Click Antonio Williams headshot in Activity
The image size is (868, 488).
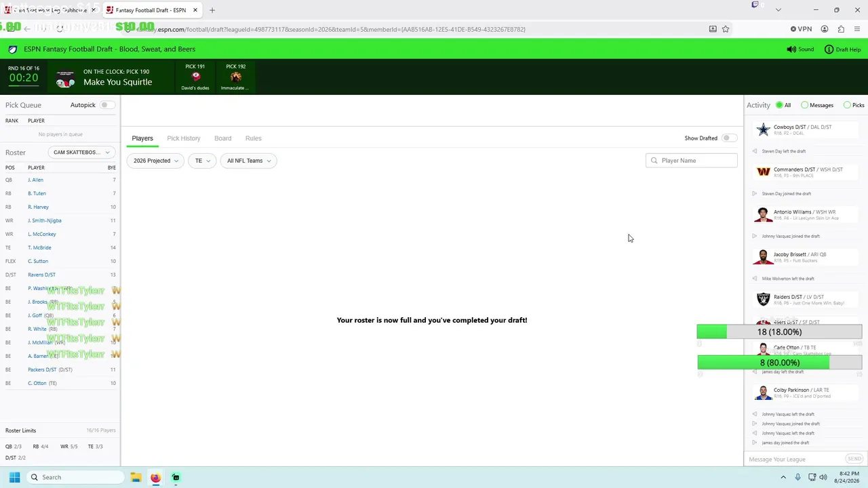click(764, 215)
